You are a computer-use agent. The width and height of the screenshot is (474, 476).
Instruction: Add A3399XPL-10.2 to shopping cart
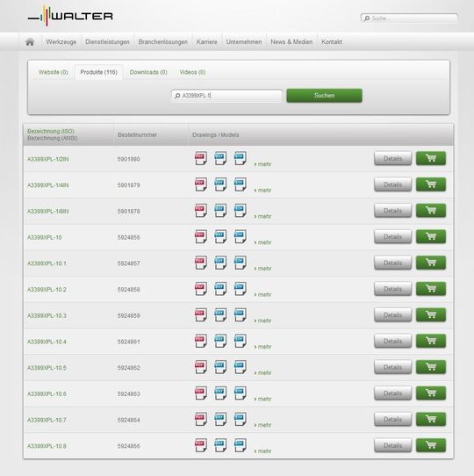431,289
